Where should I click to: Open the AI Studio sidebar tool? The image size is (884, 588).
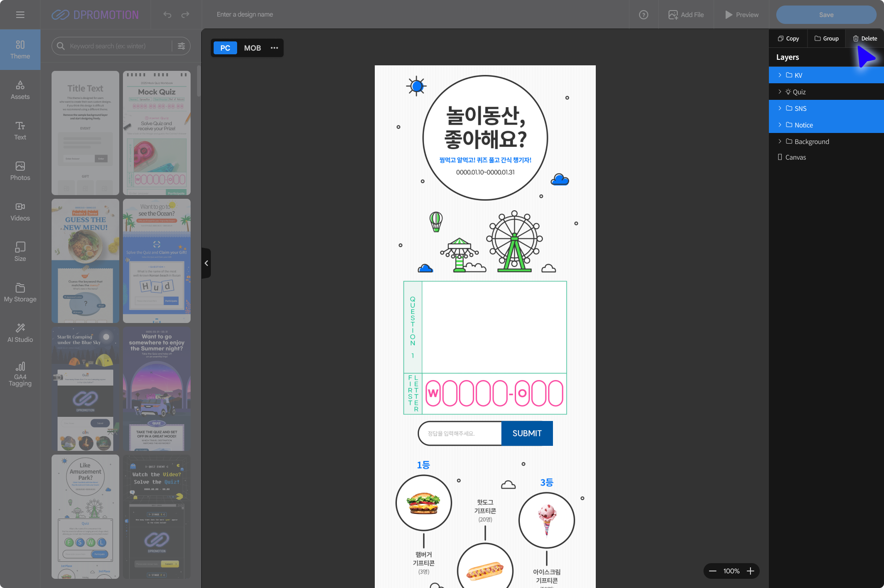(x=20, y=333)
